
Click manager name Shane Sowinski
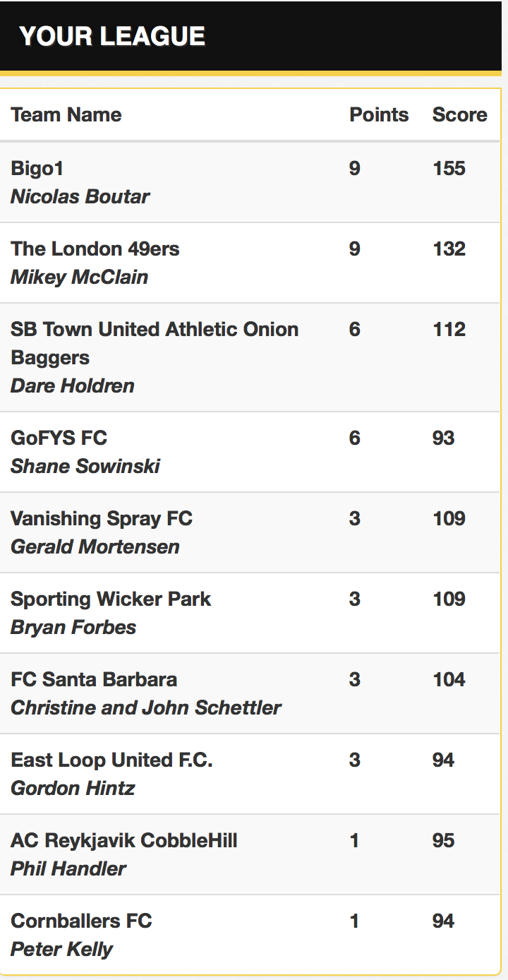pos(85,467)
